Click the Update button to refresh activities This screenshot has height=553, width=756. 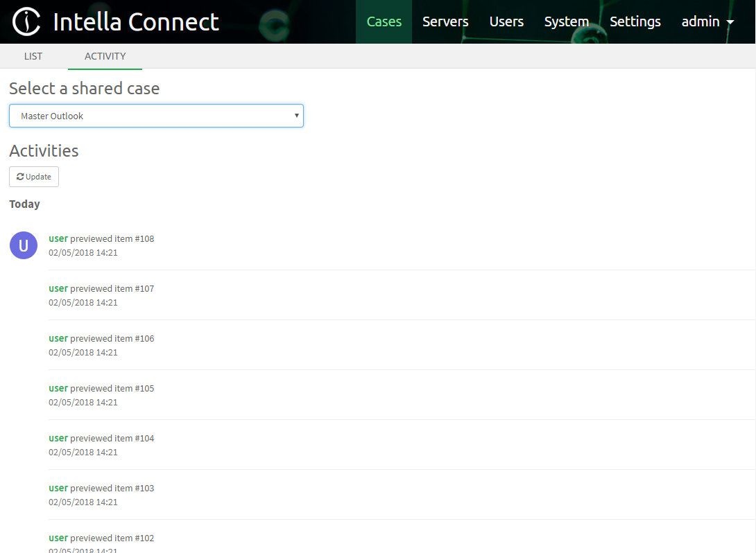coord(34,177)
